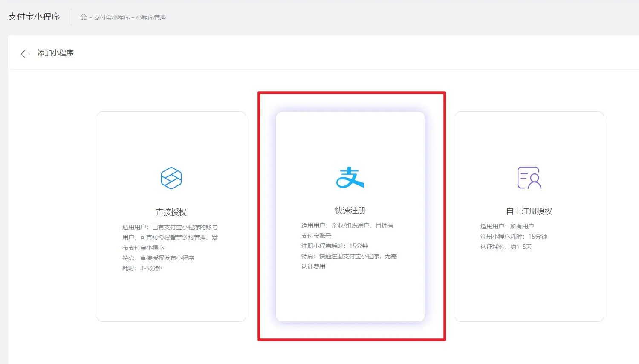Click 适用用户：所有用户 text in 自主注册授权 card
Screen dimensions: 639x364
tap(507, 226)
